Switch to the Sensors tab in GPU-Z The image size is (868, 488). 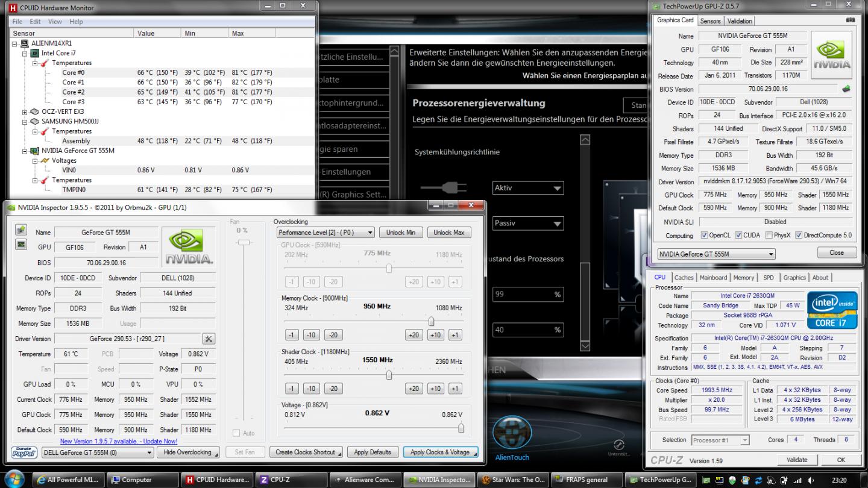(x=710, y=21)
